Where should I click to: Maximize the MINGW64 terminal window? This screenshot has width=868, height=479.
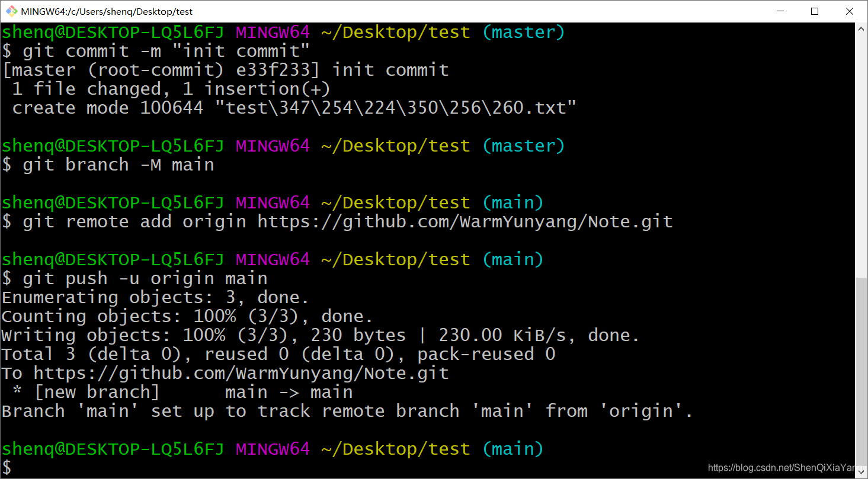coord(814,11)
